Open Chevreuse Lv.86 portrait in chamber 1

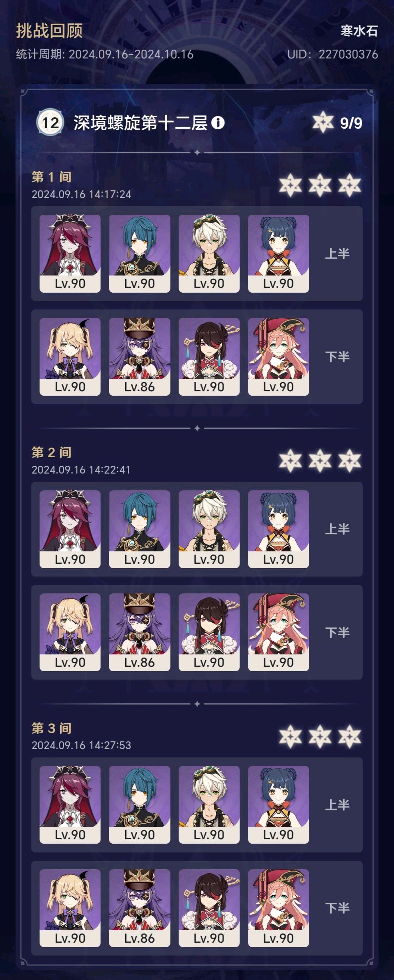tap(139, 357)
